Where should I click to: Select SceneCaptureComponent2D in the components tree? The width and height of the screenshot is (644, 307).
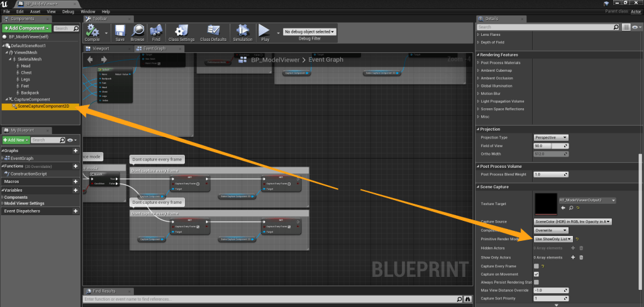43,107
